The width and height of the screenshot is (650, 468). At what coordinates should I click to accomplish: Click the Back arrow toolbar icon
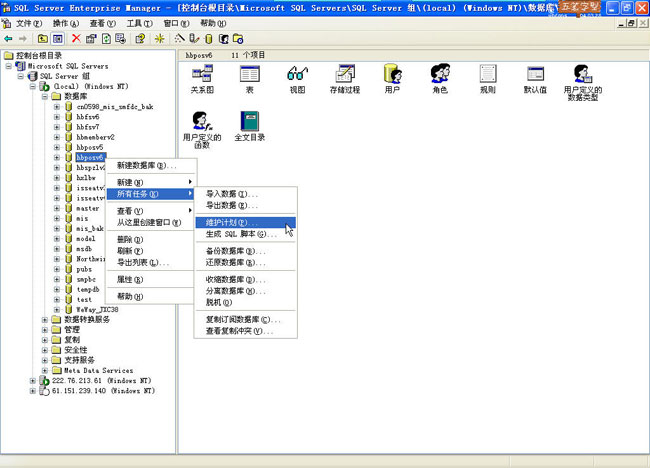(8, 39)
